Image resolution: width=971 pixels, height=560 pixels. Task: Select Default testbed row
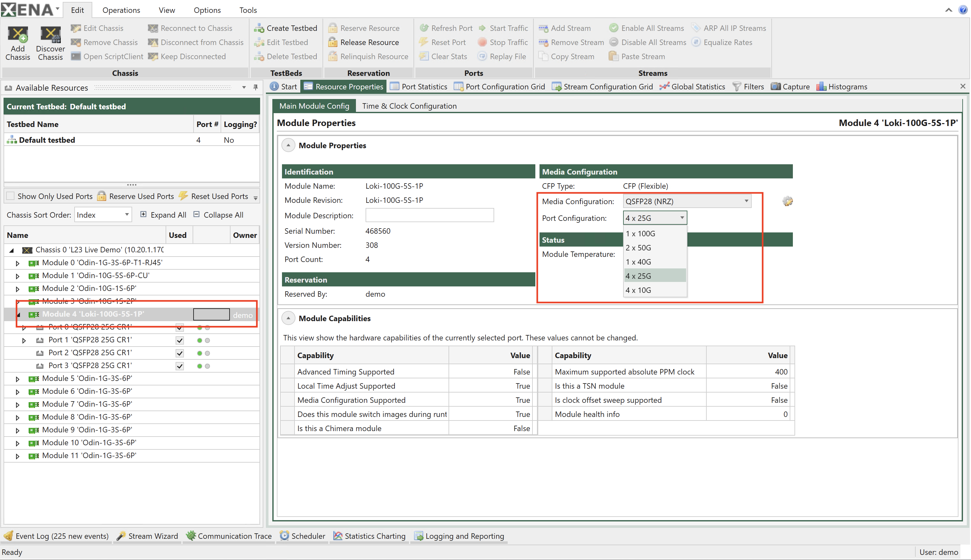click(132, 140)
